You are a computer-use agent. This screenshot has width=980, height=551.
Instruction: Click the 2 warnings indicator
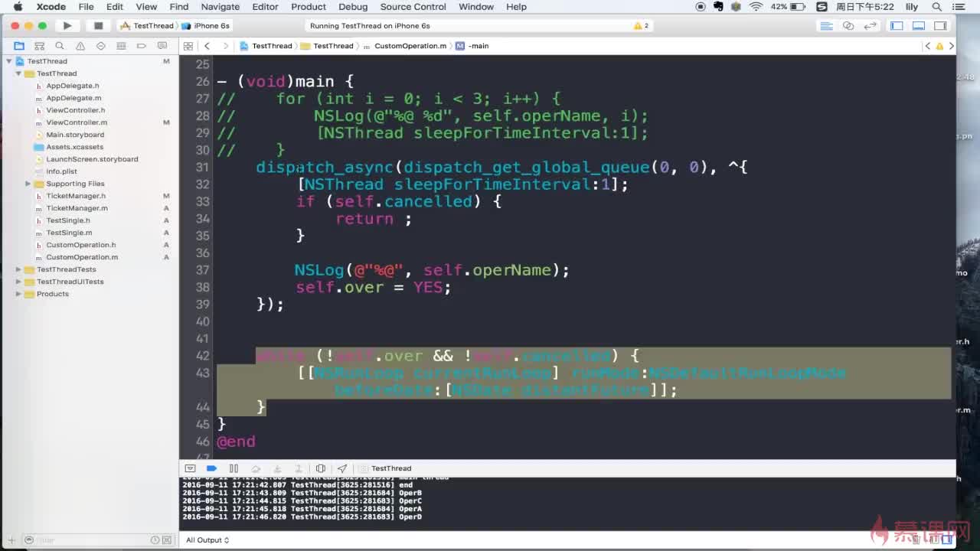[x=642, y=25]
